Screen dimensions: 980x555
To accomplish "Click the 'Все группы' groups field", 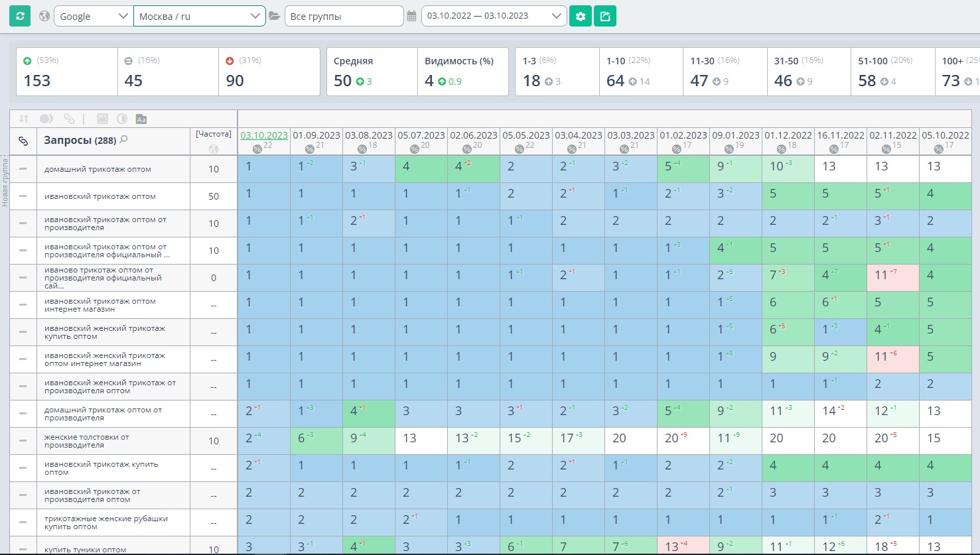I will click(344, 16).
